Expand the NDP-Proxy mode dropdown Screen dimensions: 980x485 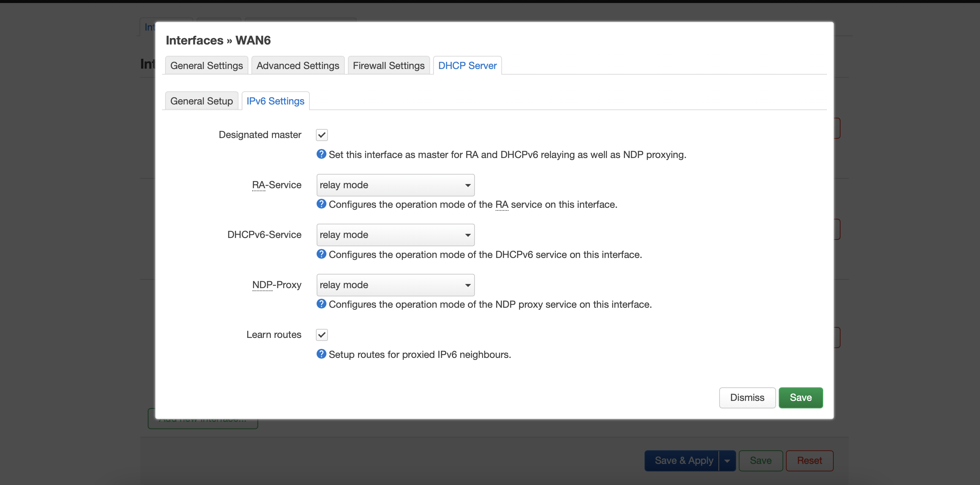[395, 285]
